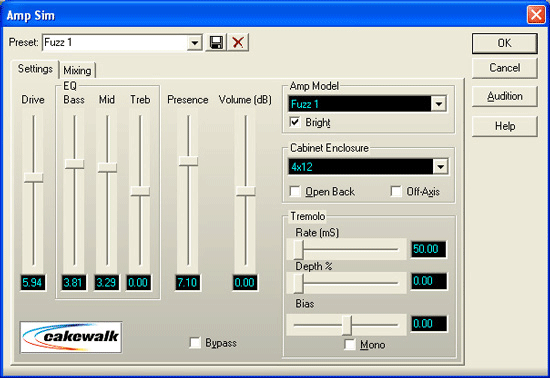The height and width of the screenshot is (378, 550).
Task: Open Help for Amp Sim
Action: (x=504, y=126)
